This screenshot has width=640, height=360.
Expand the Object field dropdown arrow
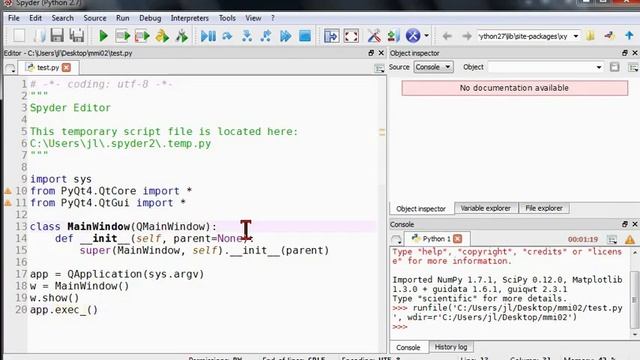pos(599,67)
